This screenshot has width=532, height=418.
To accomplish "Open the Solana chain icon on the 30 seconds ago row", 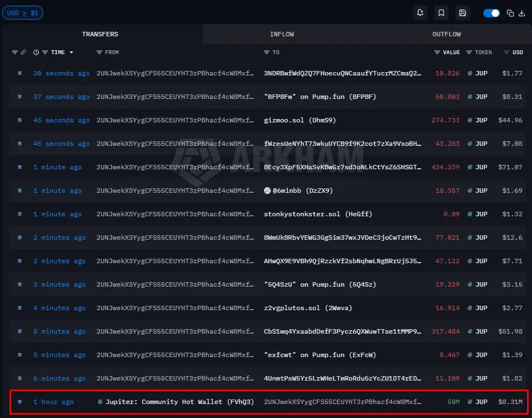I will click(x=20, y=73).
